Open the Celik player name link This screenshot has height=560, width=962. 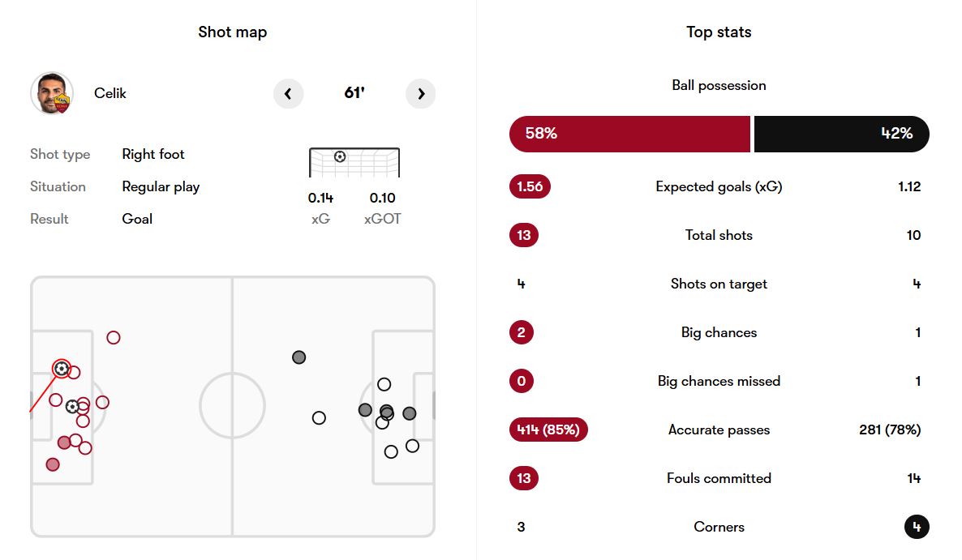(x=110, y=93)
